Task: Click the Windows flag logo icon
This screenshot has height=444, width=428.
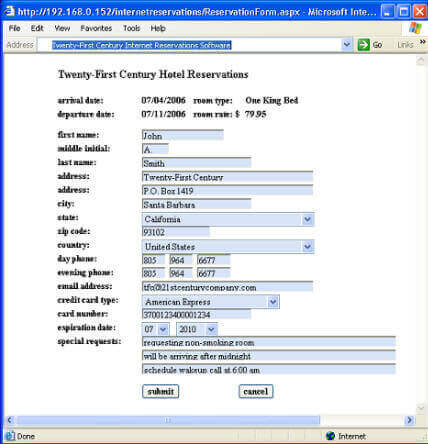Action: 415,28
